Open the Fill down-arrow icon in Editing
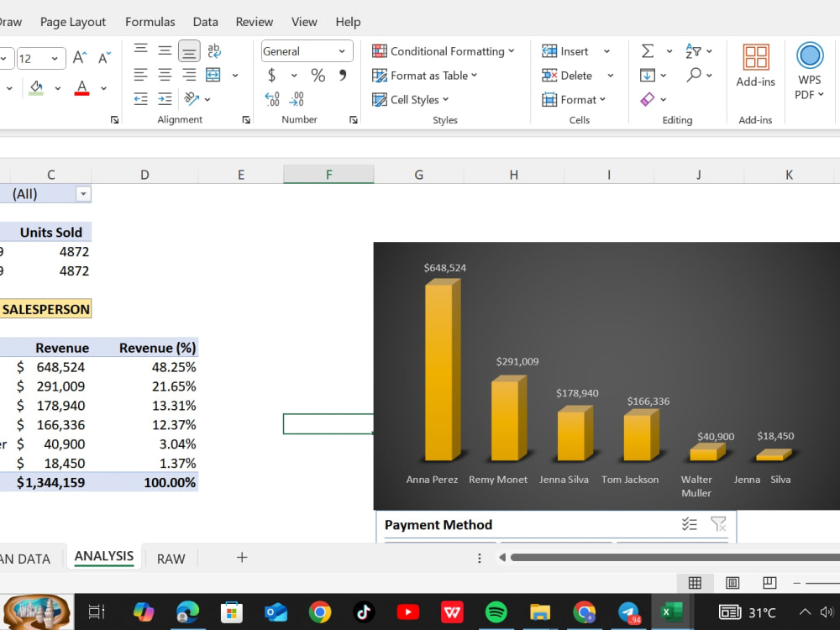Image resolution: width=840 pixels, height=630 pixels. 647,75
